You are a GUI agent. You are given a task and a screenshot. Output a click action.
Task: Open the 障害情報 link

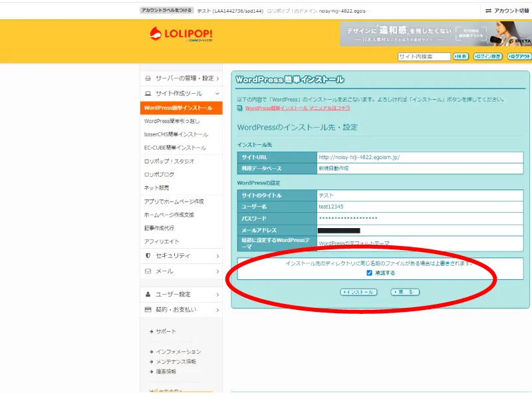(x=166, y=372)
